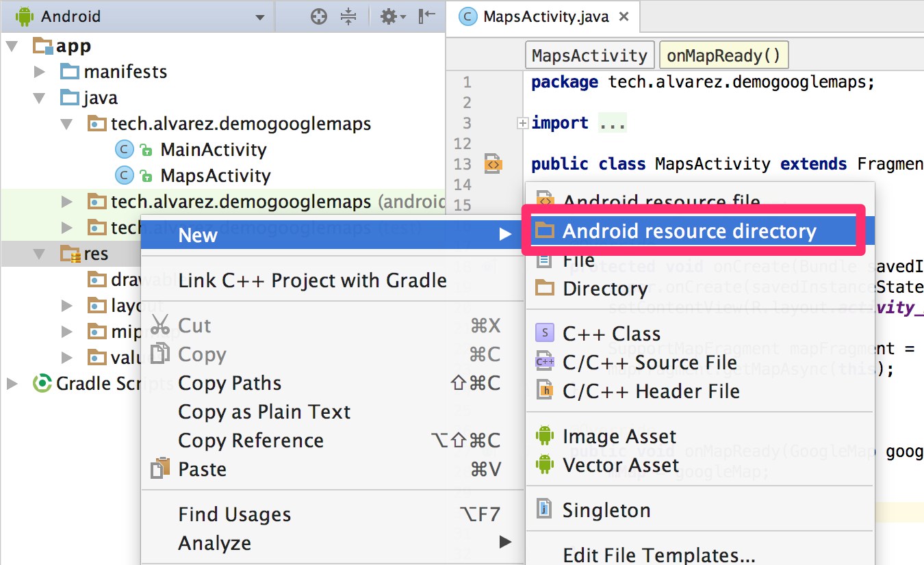924x565 pixels.
Task: Click the MainActivity class icon
Action: point(124,150)
